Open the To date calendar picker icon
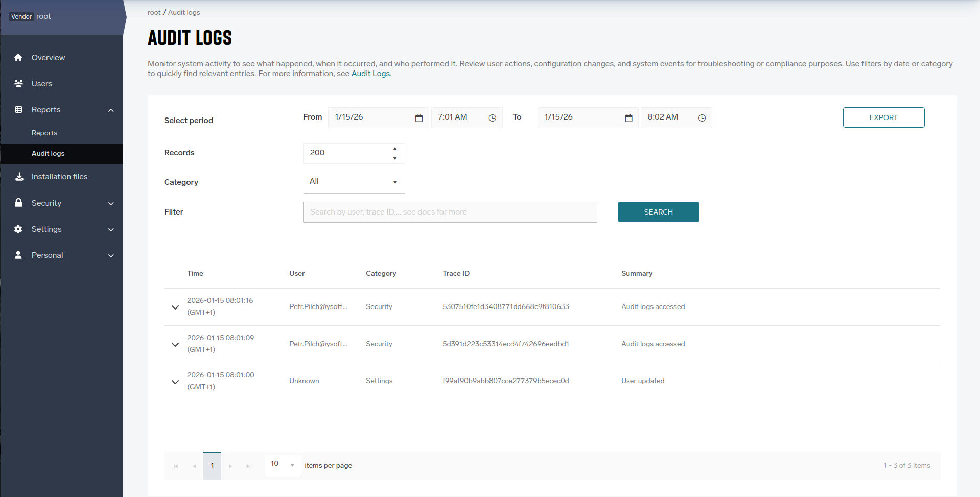This screenshot has height=497, width=980. tap(628, 118)
